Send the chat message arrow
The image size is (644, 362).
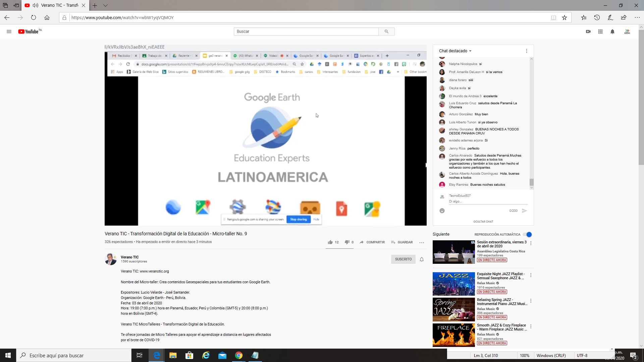pos(525,210)
